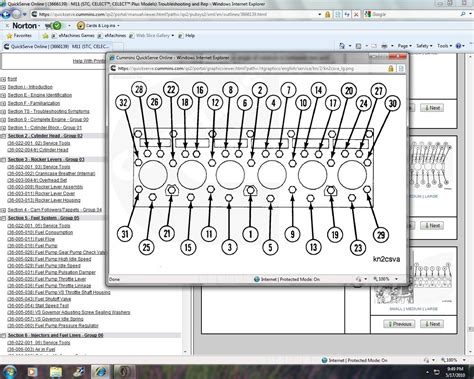Open the Page menu
The height and width of the screenshot is (379, 474).
click(404, 46)
